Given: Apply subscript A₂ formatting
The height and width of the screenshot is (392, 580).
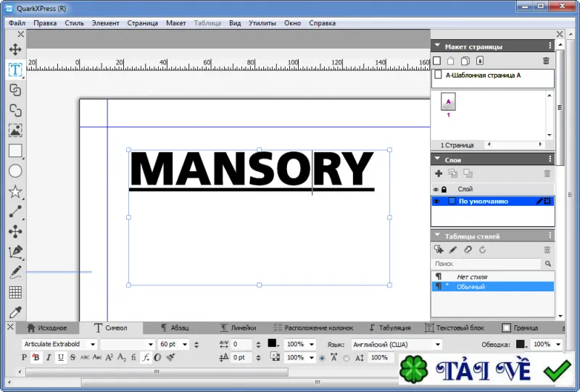Looking at the screenshot, I should (122, 357).
